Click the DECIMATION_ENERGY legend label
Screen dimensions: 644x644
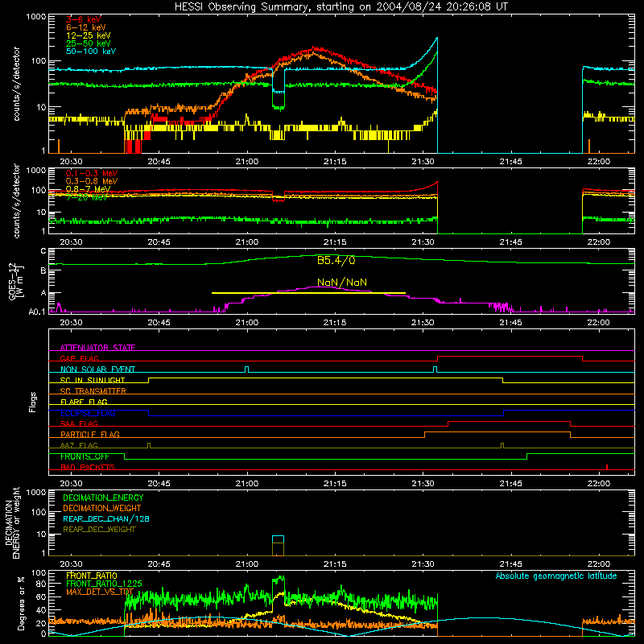[103, 497]
